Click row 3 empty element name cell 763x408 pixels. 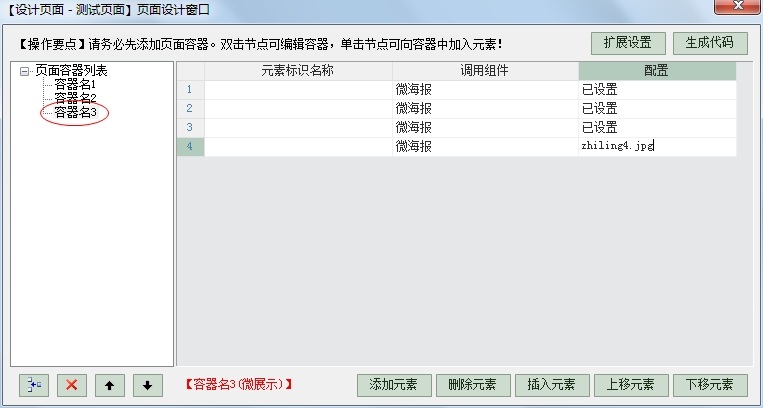pyautogui.click(x=298, y=128)
